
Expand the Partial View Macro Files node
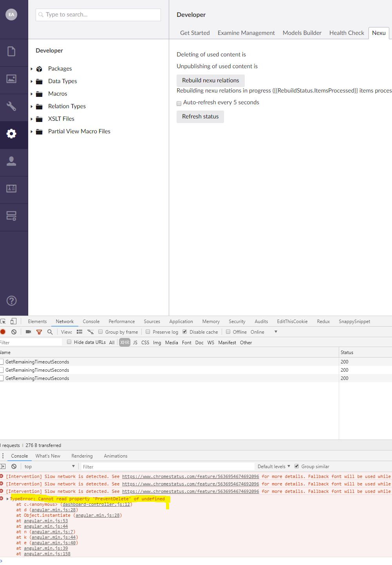(32, 132)
